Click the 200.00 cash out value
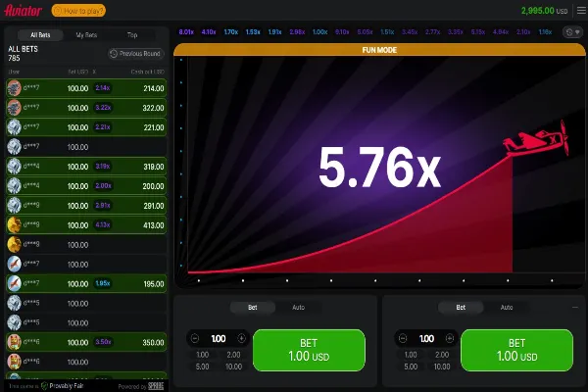 click(153, 186)
